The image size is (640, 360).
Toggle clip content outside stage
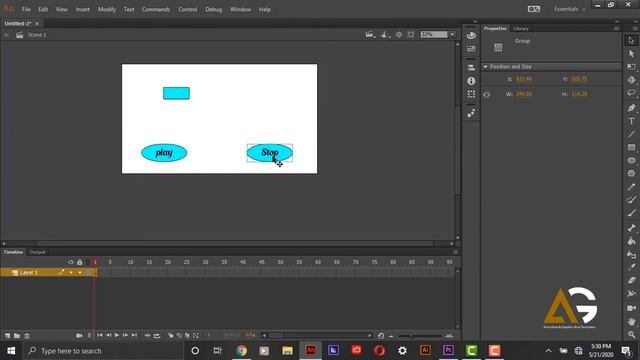point(411,35)
